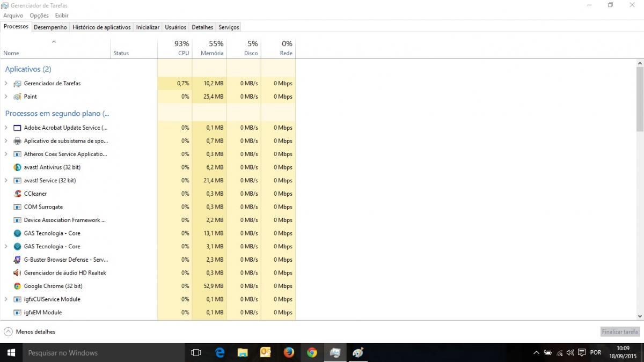Screen dimensions: 644x362
Task: Click the igfxEM Module icon
Action: coord(17,313)
